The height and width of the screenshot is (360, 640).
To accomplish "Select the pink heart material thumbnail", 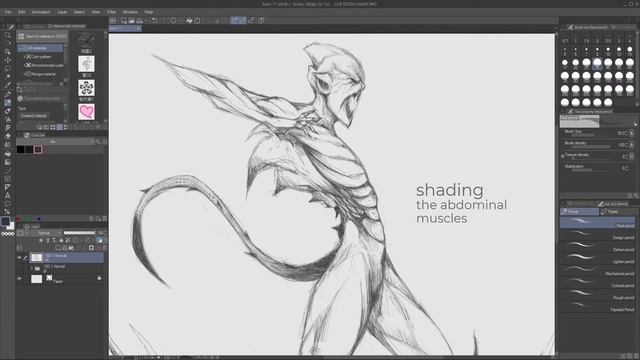I will [x=86, y=112].
